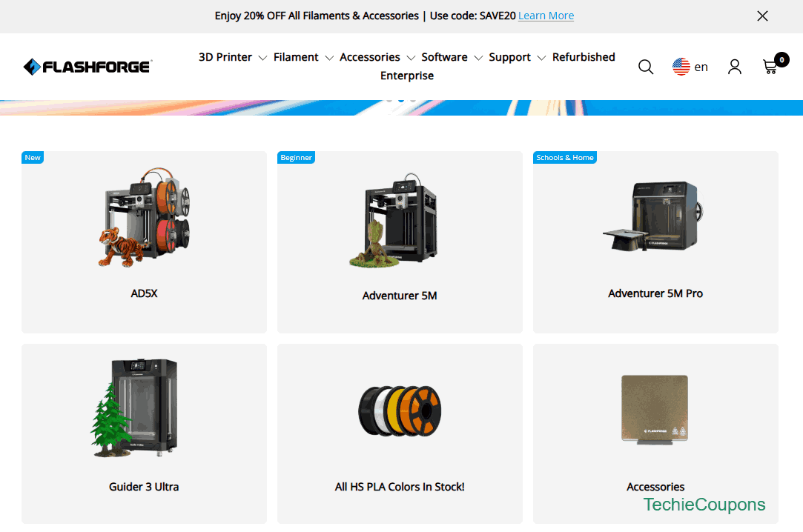This screenshot has height=532, width=803.
Task: Click the Schools & Home badge
Action: pos(565,158)
